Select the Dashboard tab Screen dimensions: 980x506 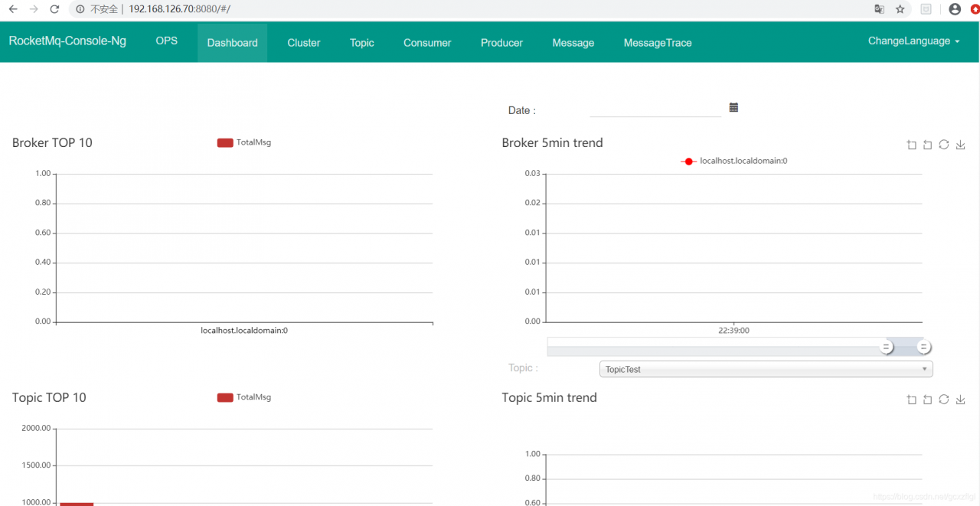coord(232,43)
